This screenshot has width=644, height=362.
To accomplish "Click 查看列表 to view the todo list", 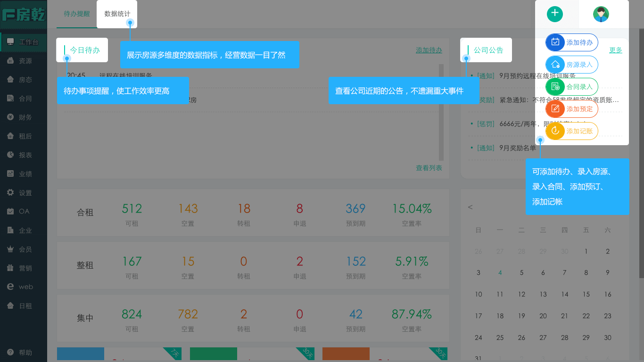I will [429, 168].
